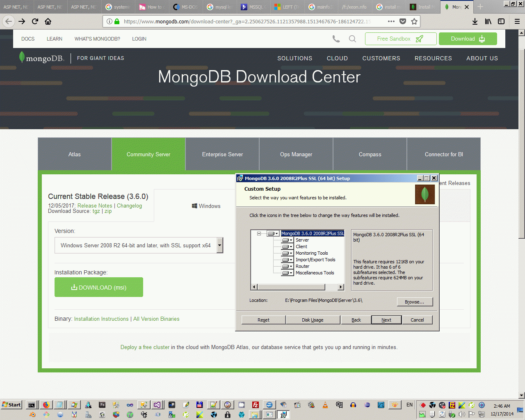Screen dimensions: 525x420
Task: Select the Windows platform tab
Action: (x=206, y=206)
